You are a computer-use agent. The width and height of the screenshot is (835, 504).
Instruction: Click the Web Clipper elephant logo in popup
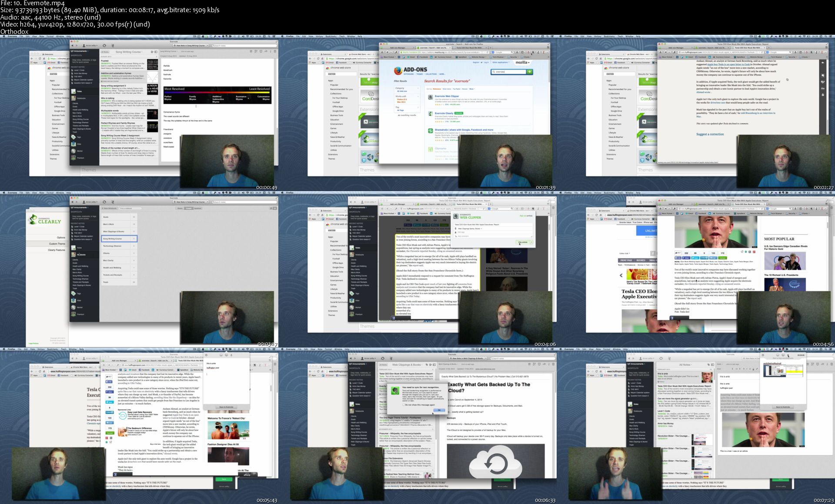(x=456, y=216)
